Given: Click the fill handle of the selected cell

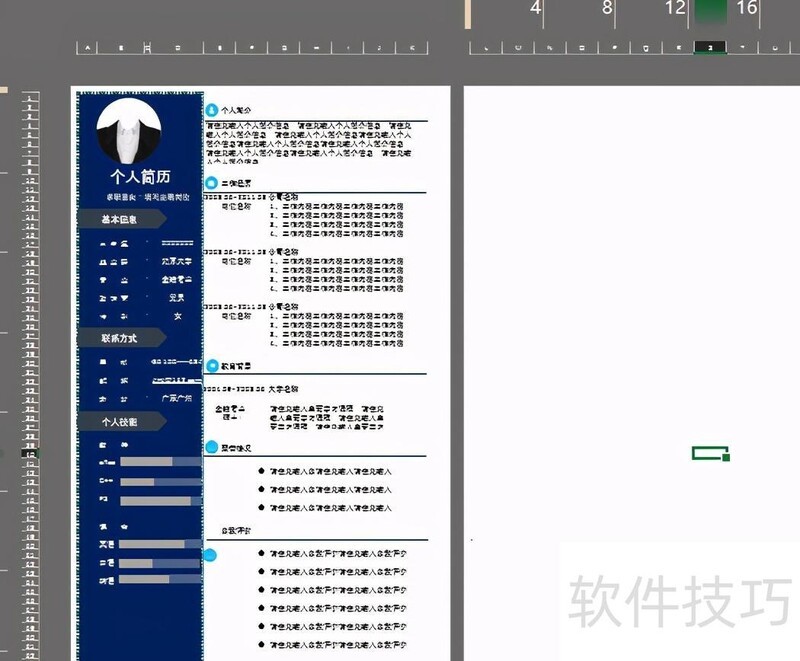Looking at the screenshot, I should (727, 457).
